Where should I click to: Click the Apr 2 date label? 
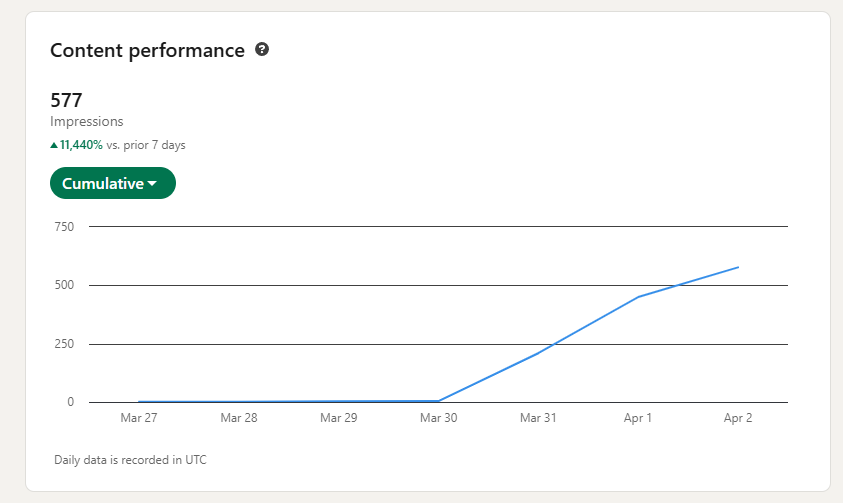738,418
